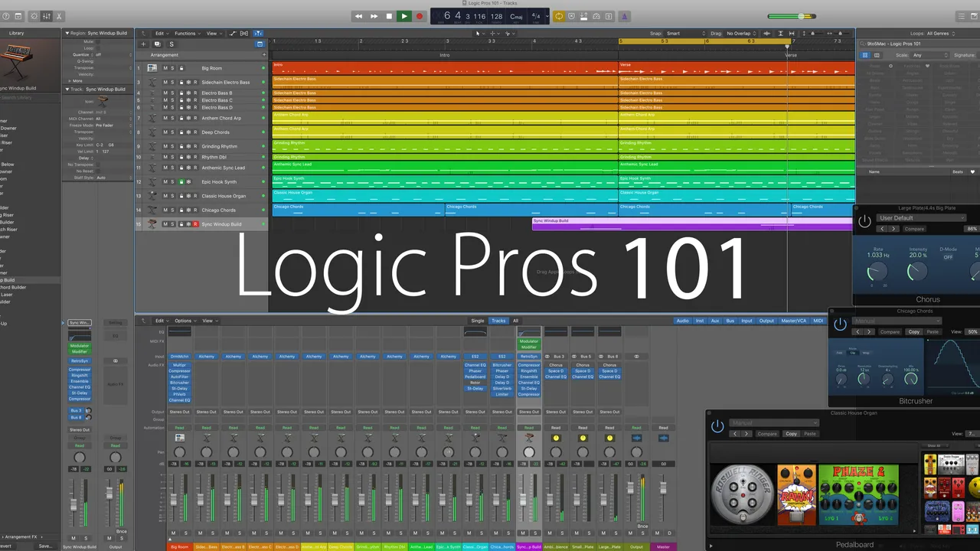Open the Snap Smart dropdown
The width and height of the screenshot is (980, 551).
coord(685,34)
